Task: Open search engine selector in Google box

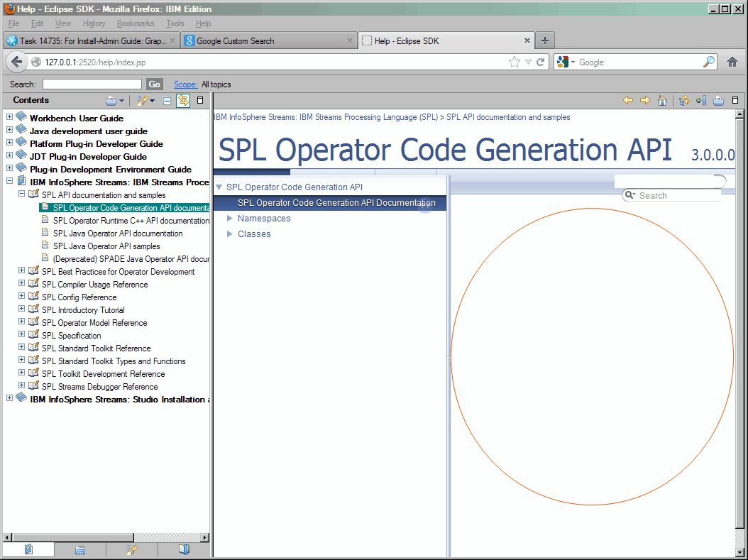Action: [x=566, y=62]
